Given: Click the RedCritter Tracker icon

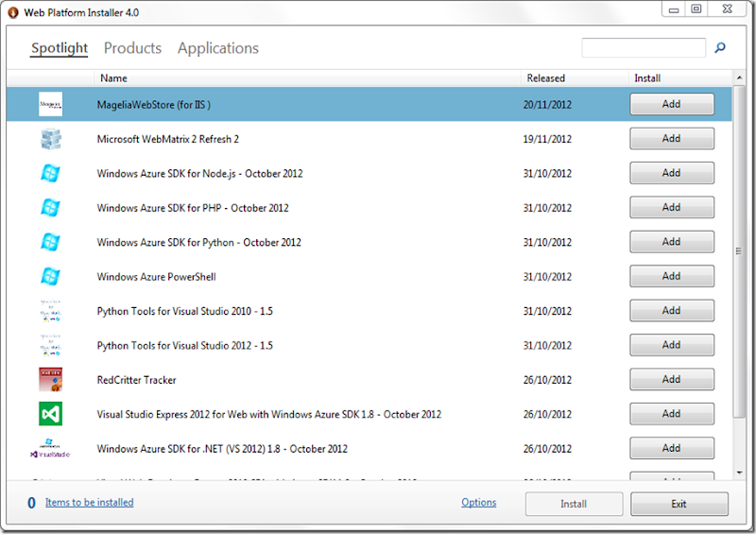Looking at the screenshot, I should tap(51, 380).
